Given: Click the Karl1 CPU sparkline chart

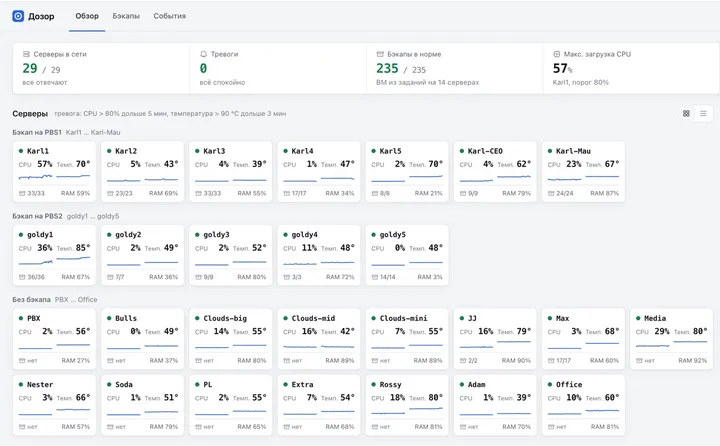Looking at the screenshot, I should point(35,177).
